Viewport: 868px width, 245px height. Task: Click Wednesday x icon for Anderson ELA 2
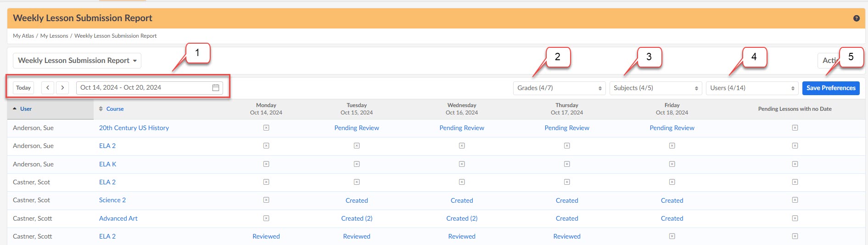[x=462, y=146]
